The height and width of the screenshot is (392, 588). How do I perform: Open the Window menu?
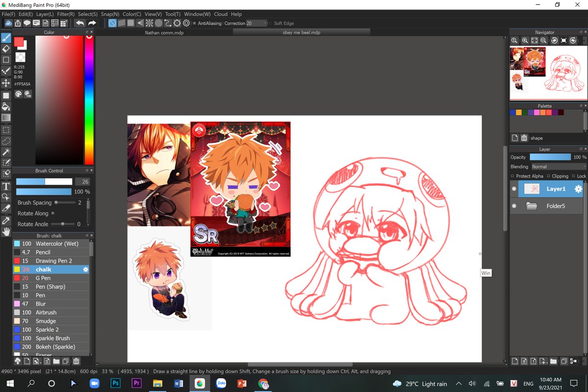click(x=197, y=14)
